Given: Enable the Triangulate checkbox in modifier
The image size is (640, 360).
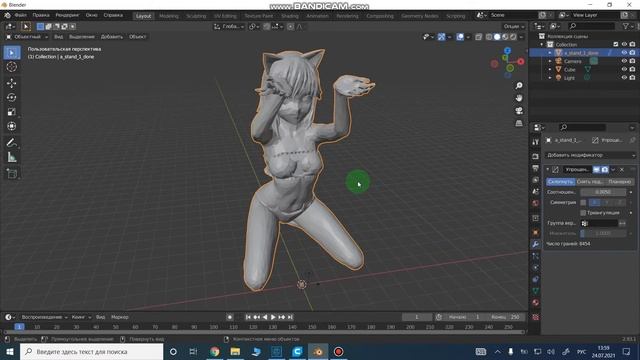Looking at the screenshot, I should coord(583,213).
